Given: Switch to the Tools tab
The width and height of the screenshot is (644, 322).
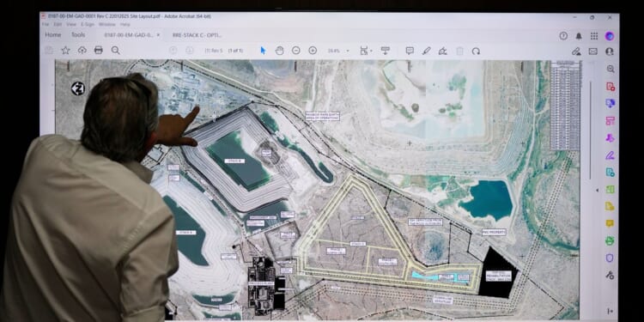Looking at the screenshot, I should 78,35.
